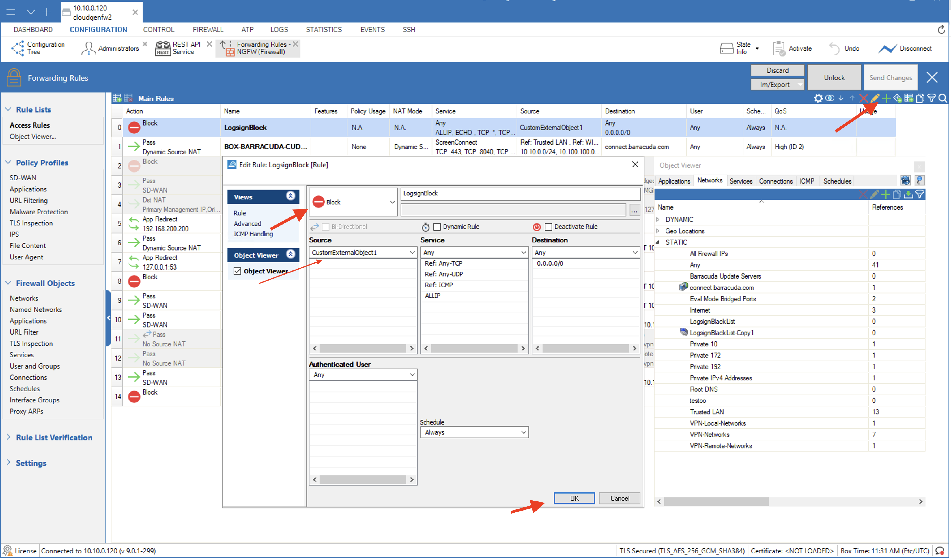Open rule list settings gear icon
Image resolution: width=951 pixels, height=560 pixels.
[x=818, y=98]
